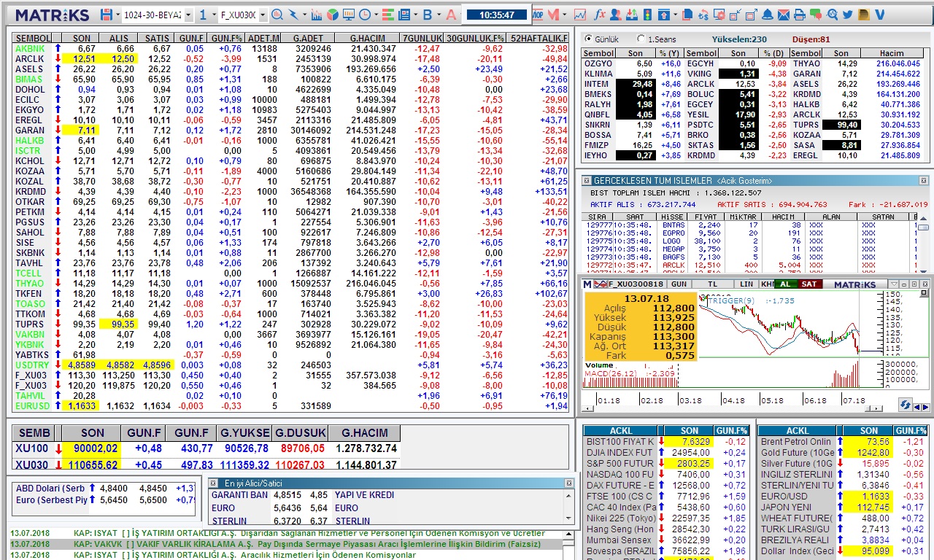Click the fx formula icon
Screen dimensions: 934x560
click(600, 15)
